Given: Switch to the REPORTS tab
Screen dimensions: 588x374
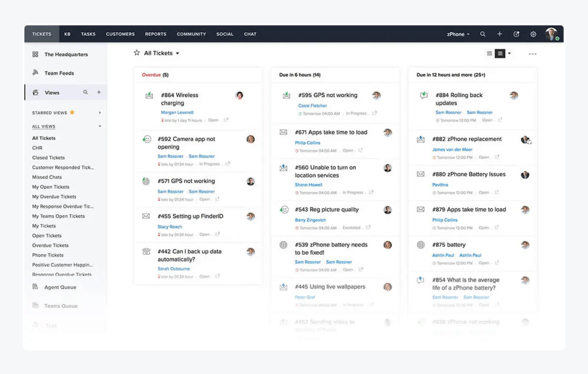Looking at the screenshot, I should (x=155, y=34).
